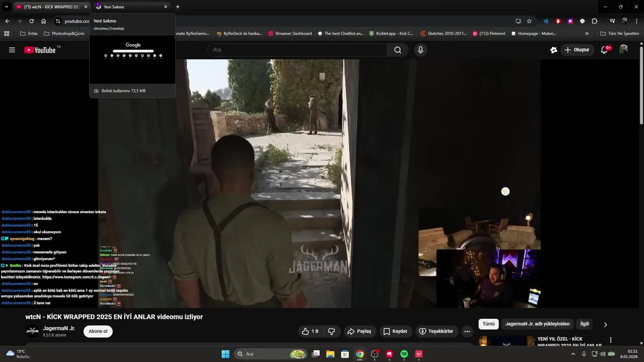Viewport: 644px width, 362px height.
Task: Select the İlgili filter chip
Action: point(585,324)
